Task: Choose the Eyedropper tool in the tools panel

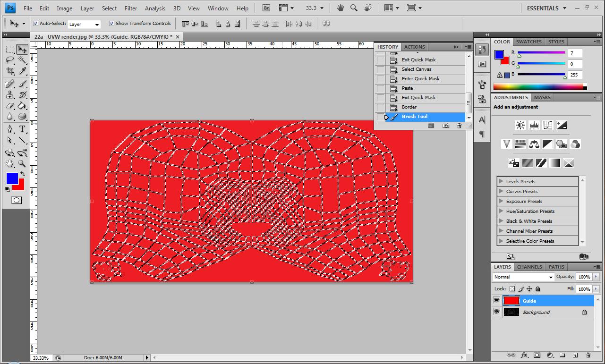Action: (22, 71)
